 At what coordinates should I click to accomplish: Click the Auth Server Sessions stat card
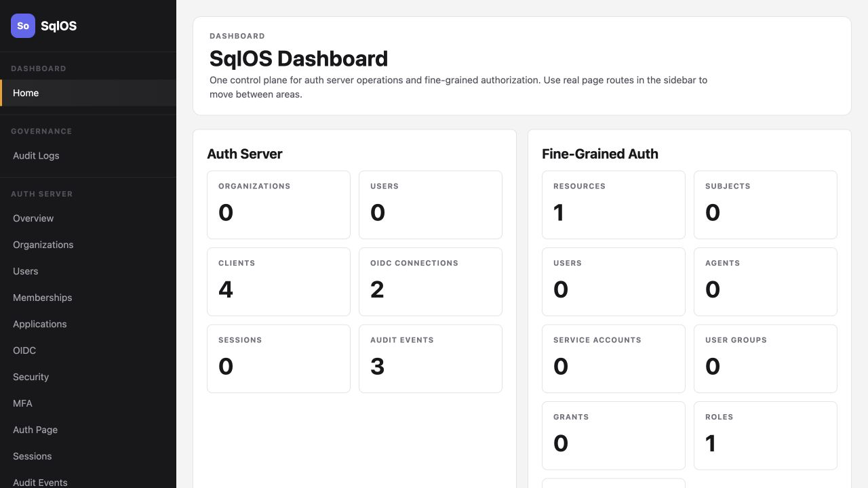[x=279, y=359]
